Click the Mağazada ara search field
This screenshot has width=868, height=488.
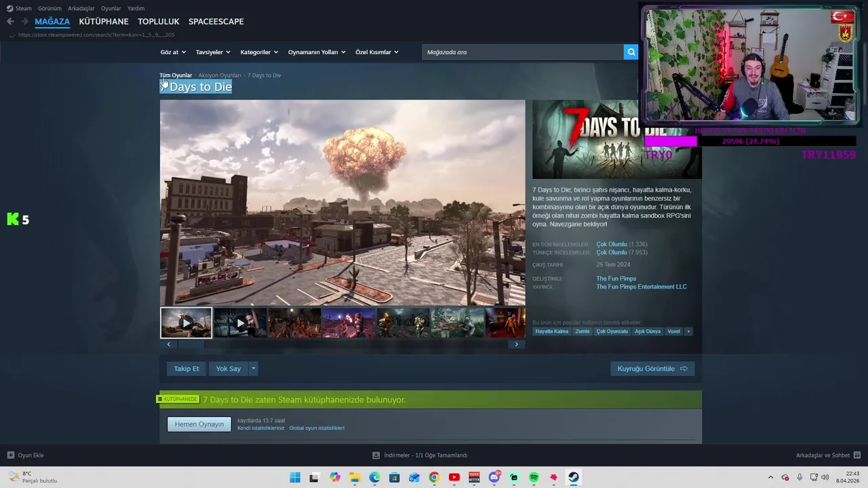523,52
